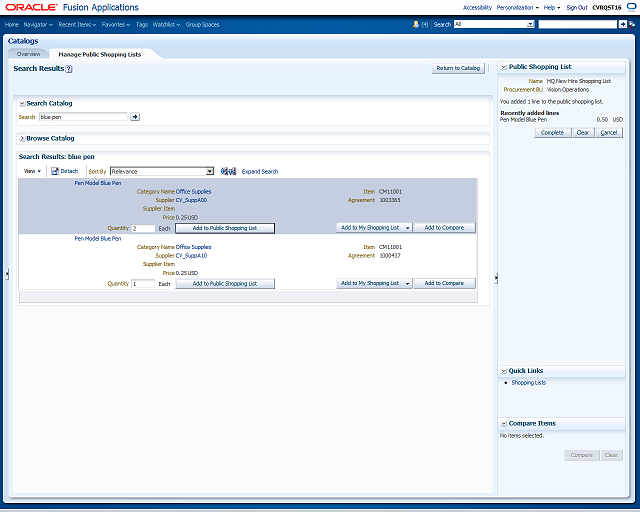Open the Recent Items menu
Screen dimensions: 640x512
(77, 24)
